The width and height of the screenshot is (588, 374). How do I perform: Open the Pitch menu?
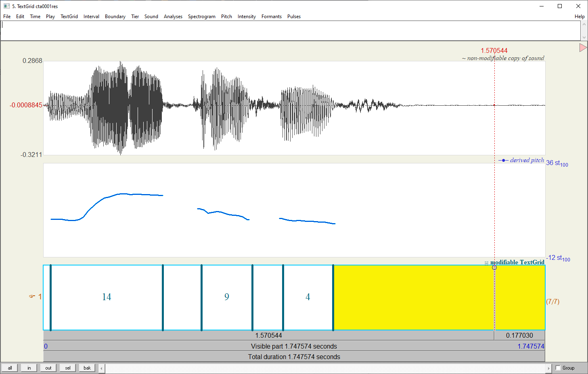tap(226, 17)
